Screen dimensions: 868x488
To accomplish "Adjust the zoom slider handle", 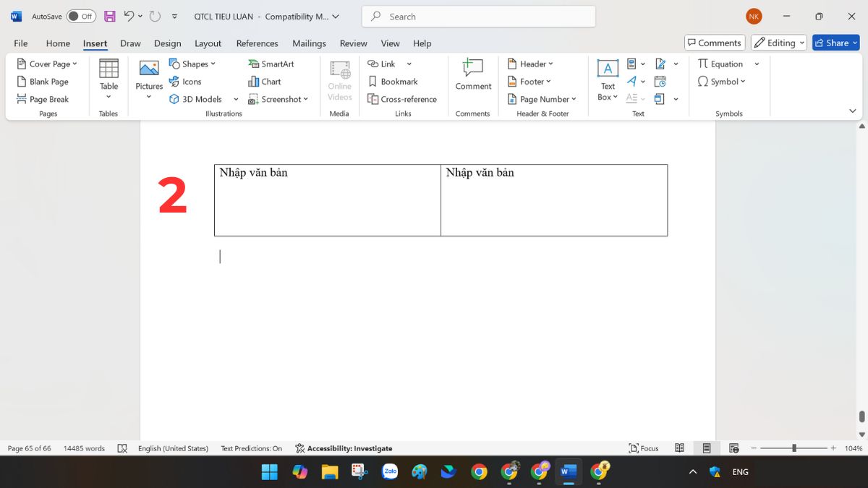I will (x=794, y=448).
